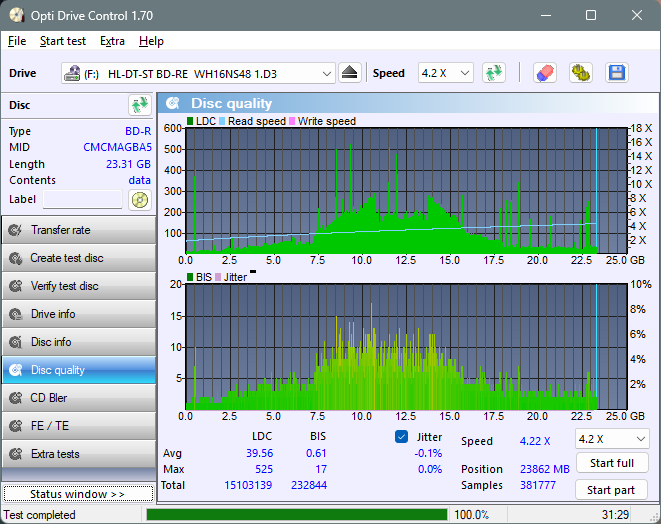Click the Drive info sidebar icon
Image resolution: width=661 pixels, height=524 pixels.
16,314
